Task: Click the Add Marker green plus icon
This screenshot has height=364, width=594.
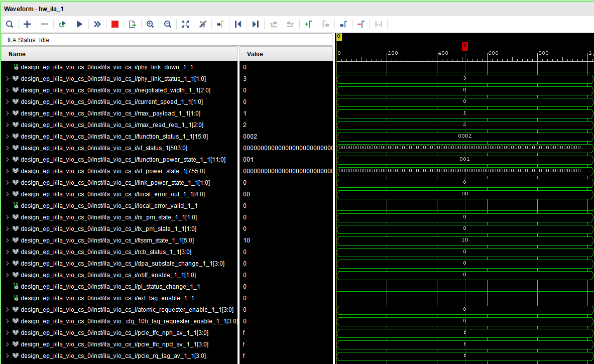Action: 308,24
